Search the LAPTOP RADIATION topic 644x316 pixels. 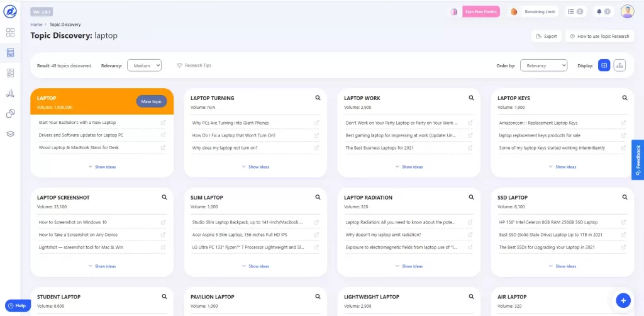tap(471, 197)
